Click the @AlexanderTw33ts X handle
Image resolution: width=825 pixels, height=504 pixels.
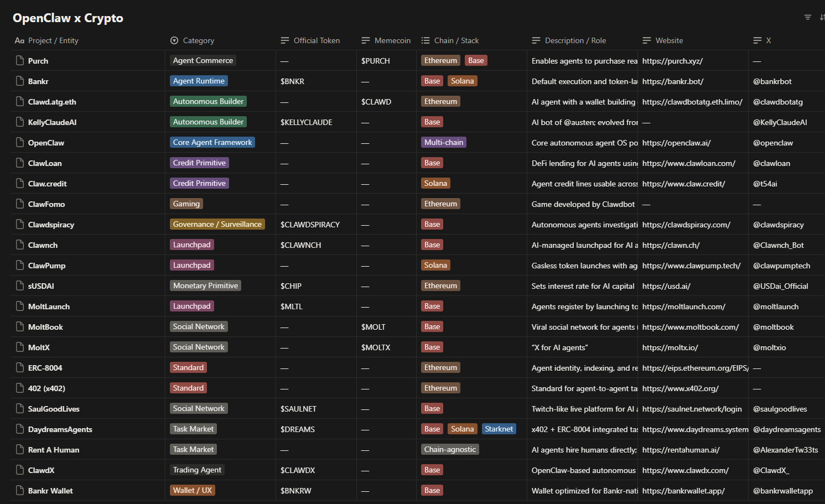pos(786,450)
